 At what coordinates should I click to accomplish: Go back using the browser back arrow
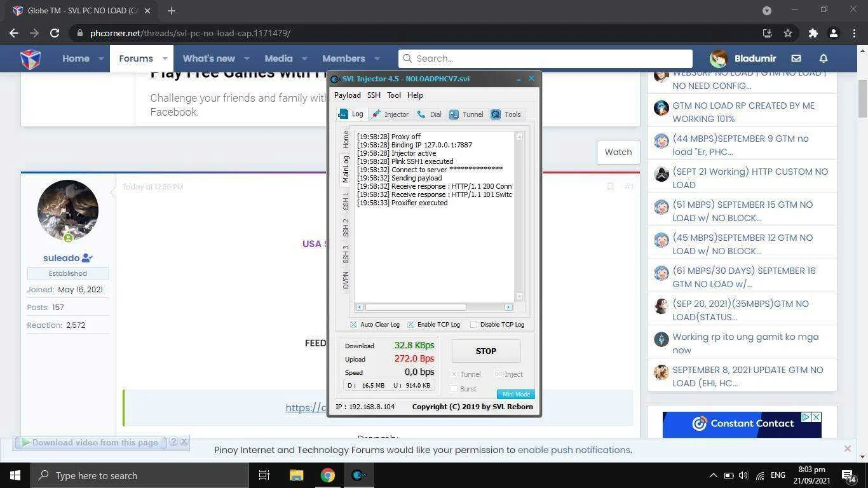coord(14,33)
